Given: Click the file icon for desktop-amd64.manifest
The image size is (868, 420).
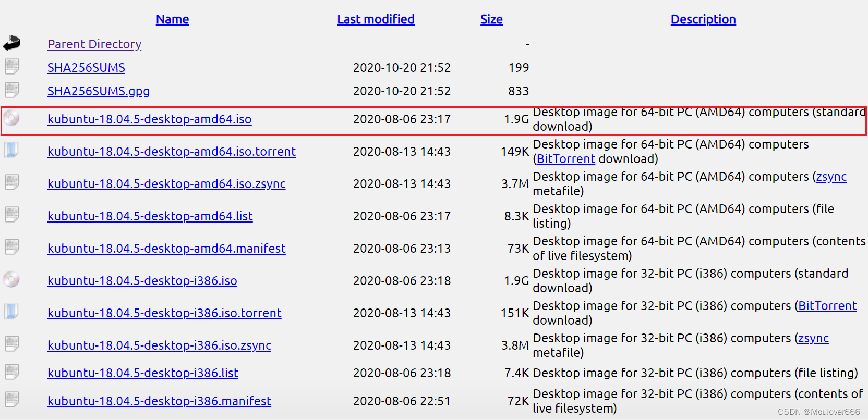Looking at the screenshot, I should (x=12, y=248).
